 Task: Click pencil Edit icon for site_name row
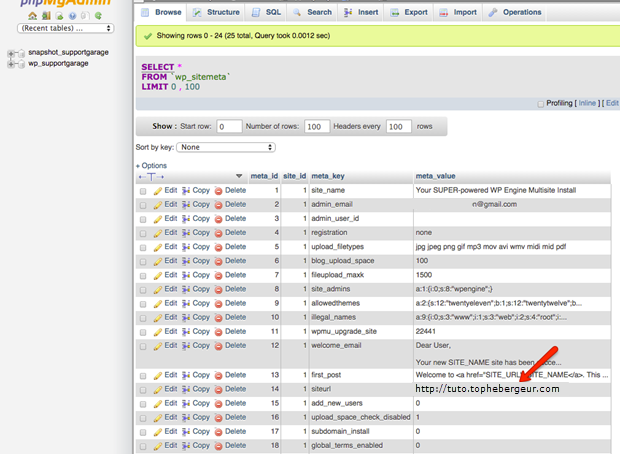click(x=158, y=191)
